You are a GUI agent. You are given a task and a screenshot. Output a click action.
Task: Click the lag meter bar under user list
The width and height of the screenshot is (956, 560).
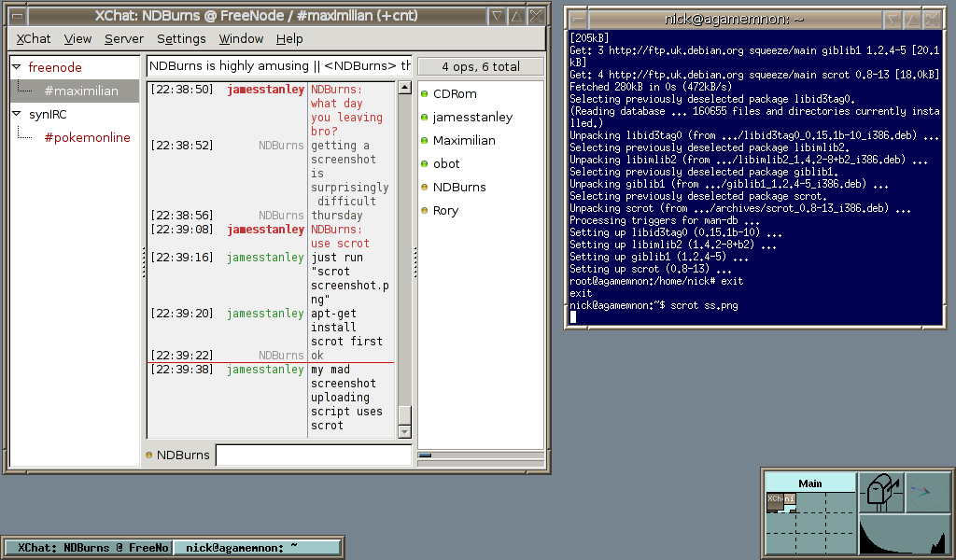[x=480, y=455]
